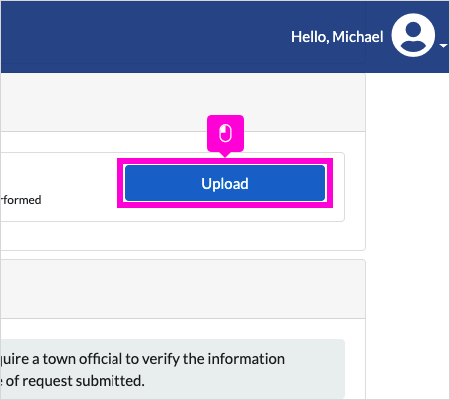The width and height of the screenshot is (450, 400).
Task: Click the small pointer arrow under pink callout
Action: tap(225, 154)
